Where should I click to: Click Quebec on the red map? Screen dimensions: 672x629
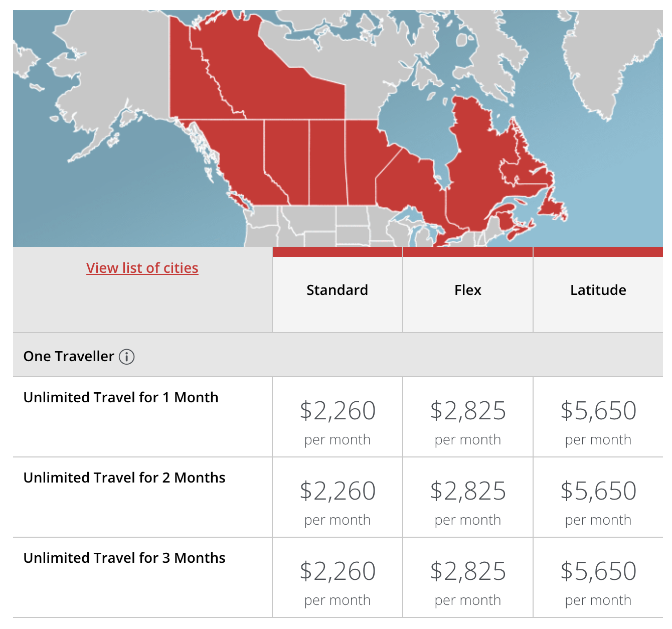[x=476, y=166]
